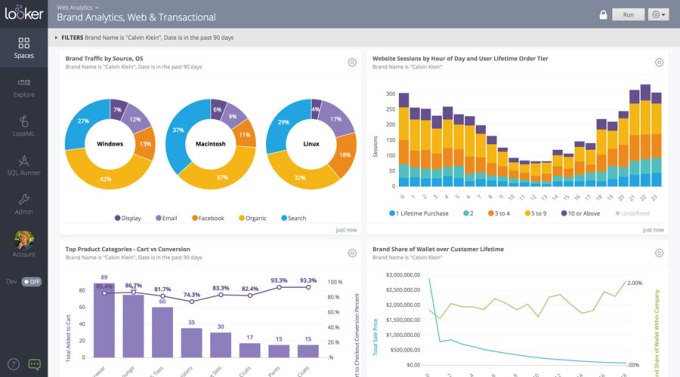Click the bar labeled 35 in cart chart
680x377 pixels.
pos(191,343)
